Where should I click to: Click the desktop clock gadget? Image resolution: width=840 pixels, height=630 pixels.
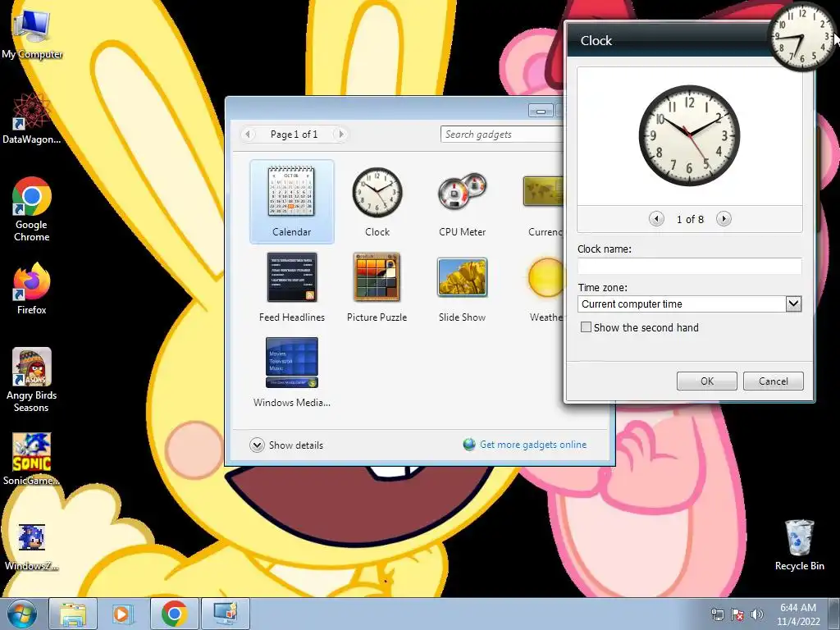801,38
